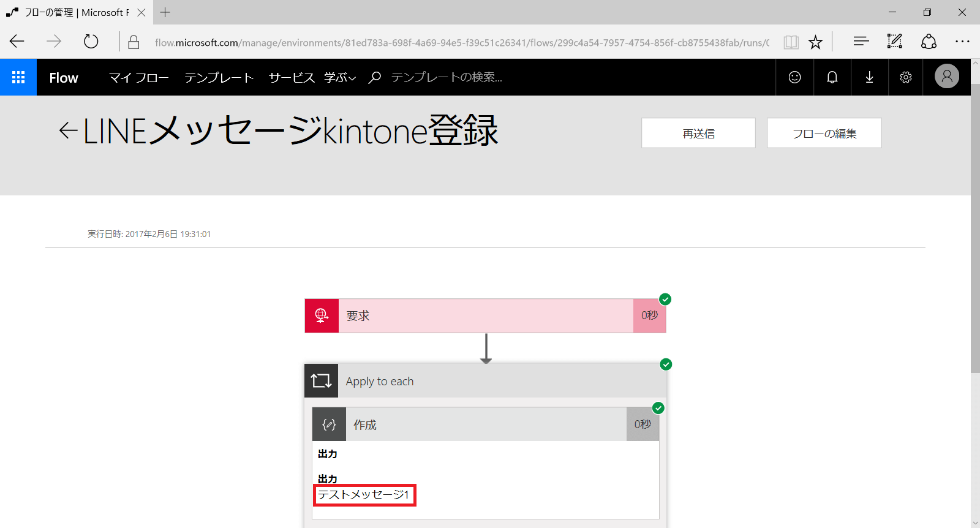980x528 pixels.
Task: Close the フローの管理 browser tab
Action: 141,12
